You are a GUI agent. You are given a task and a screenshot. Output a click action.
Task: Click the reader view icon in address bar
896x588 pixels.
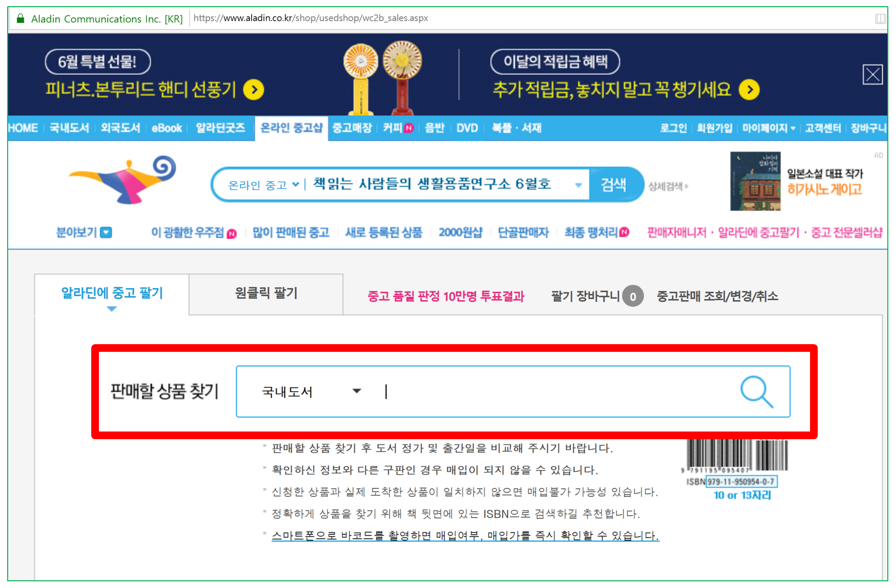(x=880, y=19)
